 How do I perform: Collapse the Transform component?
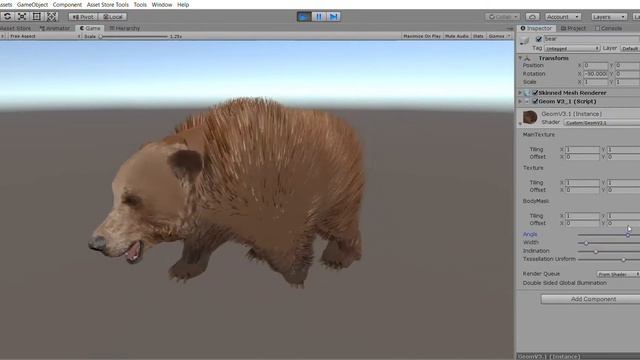coord(520,58)
